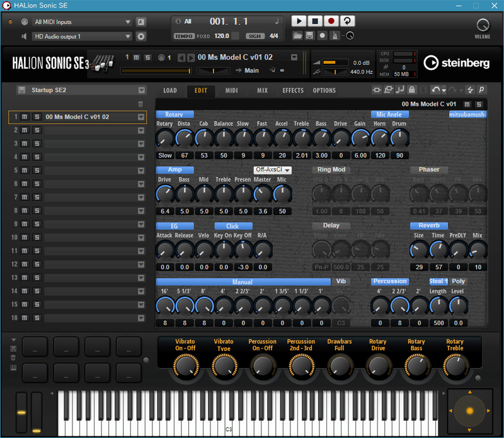Viewport: 504px width, 438px height.
Task: Open program dropdown next to 00 Ms Model C v01 02 header
Action: click(294, 57)
